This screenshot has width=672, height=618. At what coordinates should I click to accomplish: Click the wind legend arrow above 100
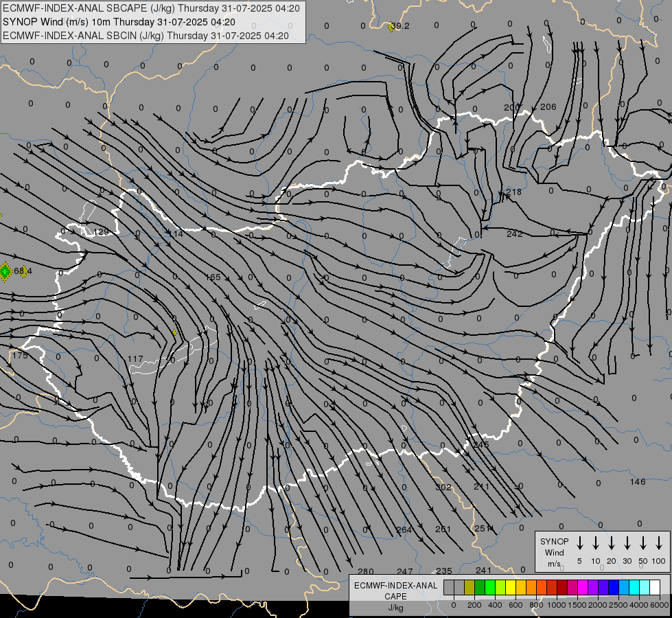click(x=659, y=542)
